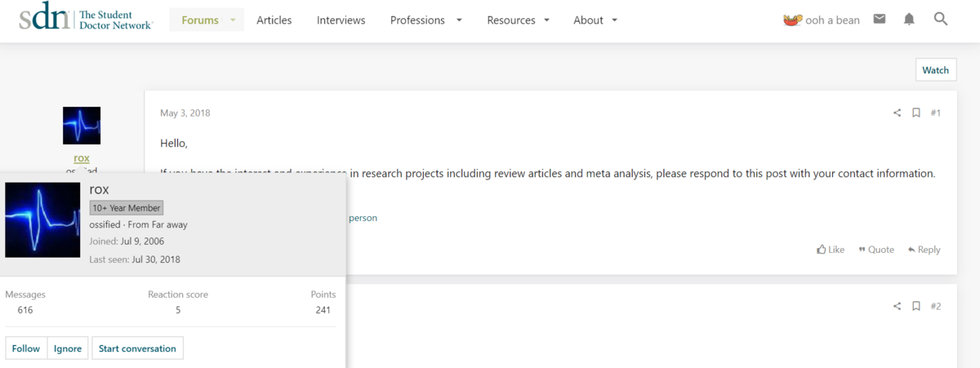Bookmark post #2

[x=916, y=306]
